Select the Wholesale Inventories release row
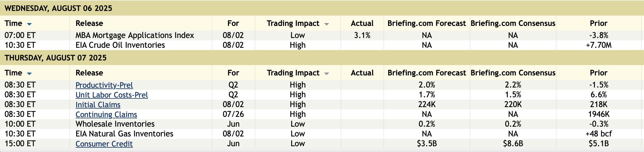 pos(115,124)
